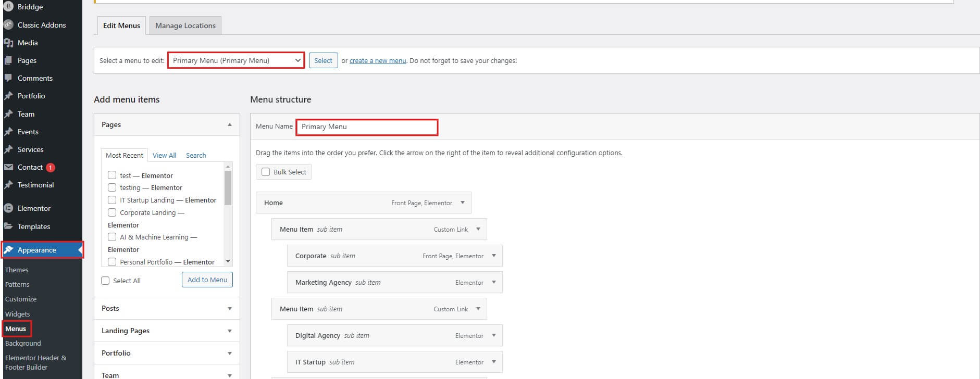Expand the Home menu item settings arrow

click(x=462, y=203)
